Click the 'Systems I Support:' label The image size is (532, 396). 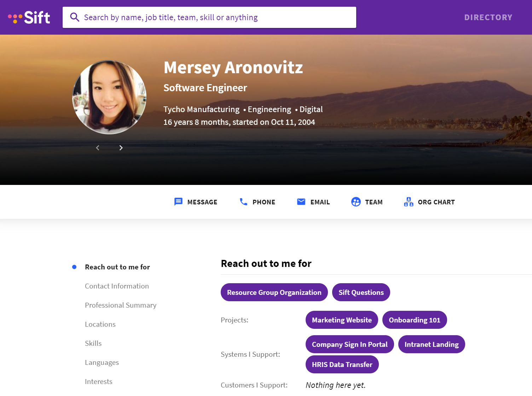click(250, 354)
